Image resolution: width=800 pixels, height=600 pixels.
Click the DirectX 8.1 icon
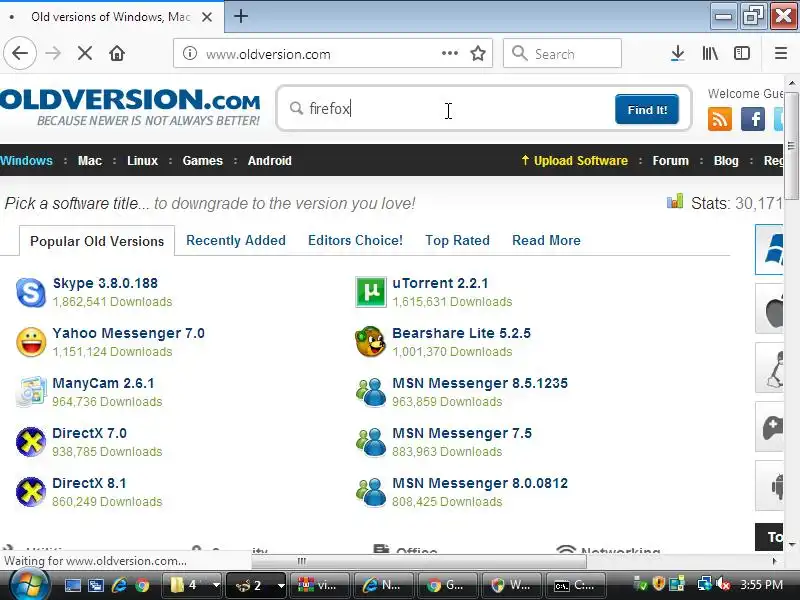(31, 492)
